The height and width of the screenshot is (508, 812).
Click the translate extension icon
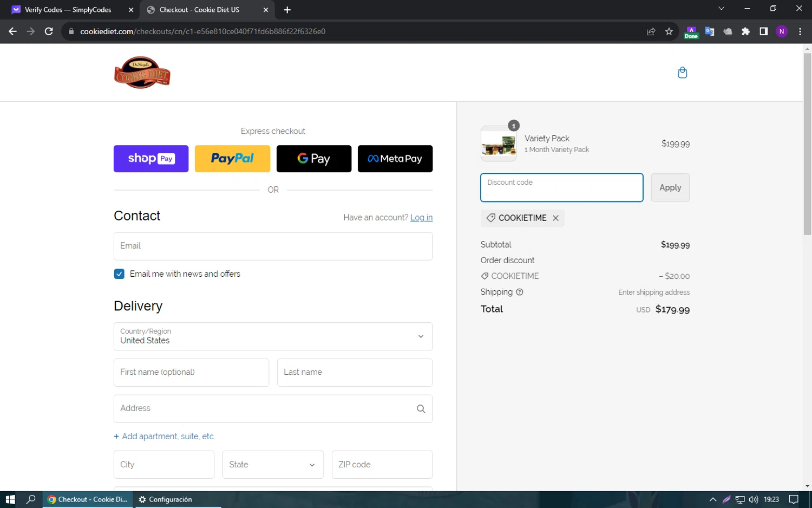click(x=710, y=31)
